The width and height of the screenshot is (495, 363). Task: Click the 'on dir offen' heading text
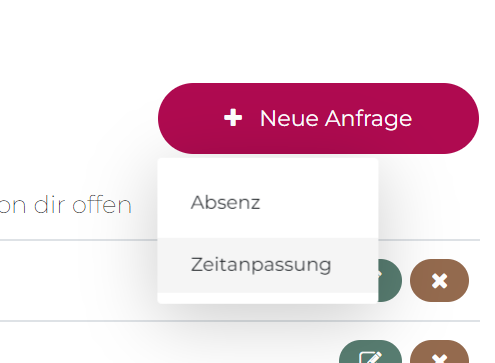pyautogui.click(x=66, y=205)
